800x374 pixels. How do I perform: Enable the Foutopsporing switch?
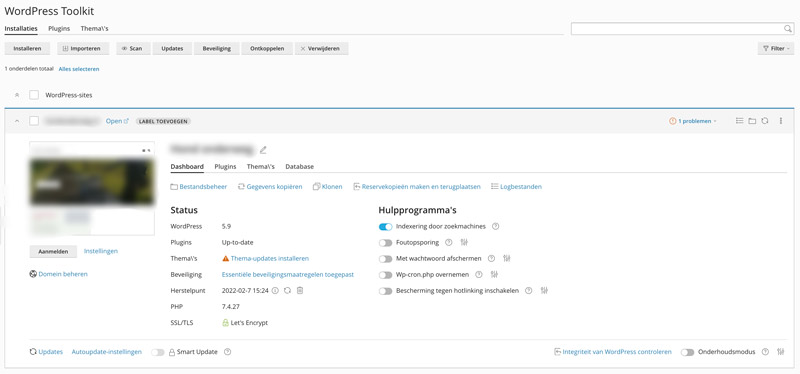386,242
